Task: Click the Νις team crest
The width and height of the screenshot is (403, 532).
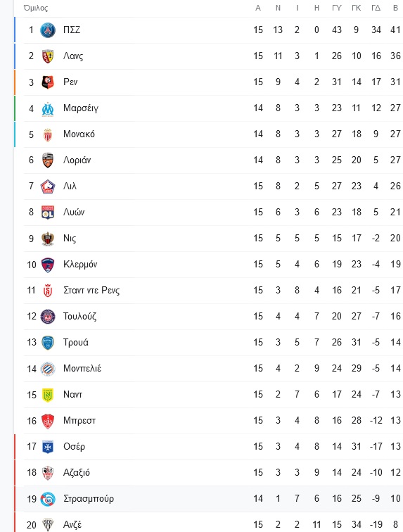Action: coord(48,239)
